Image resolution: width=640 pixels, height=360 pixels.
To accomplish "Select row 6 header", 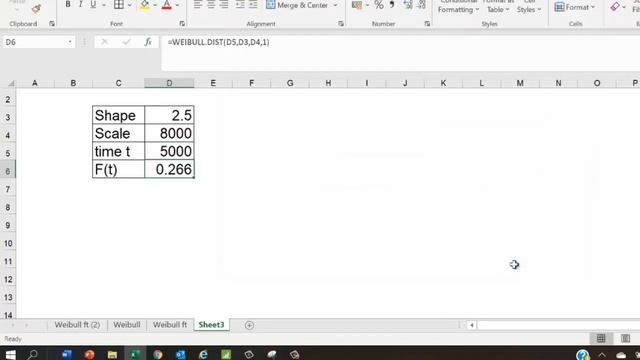I will [8, 171].
